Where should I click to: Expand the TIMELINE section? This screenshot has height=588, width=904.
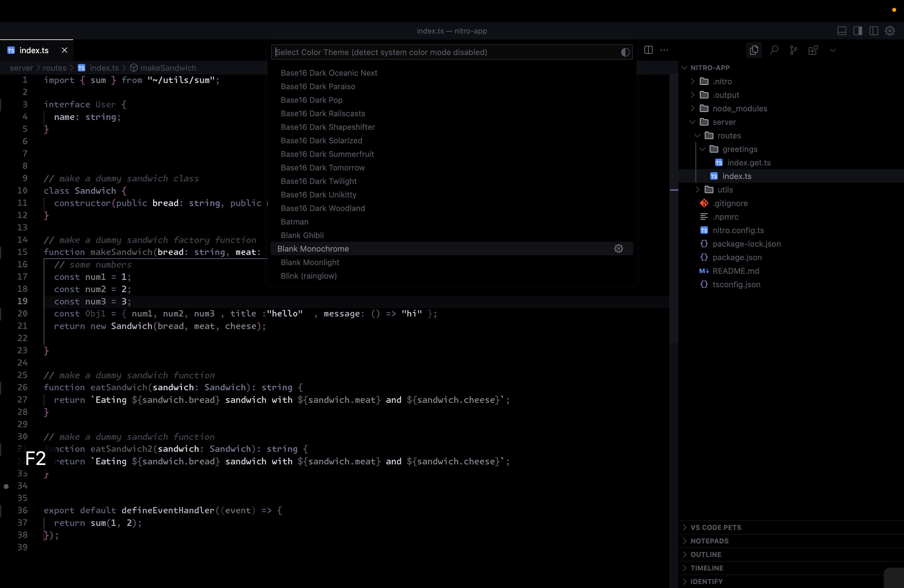tap(791, 568)
